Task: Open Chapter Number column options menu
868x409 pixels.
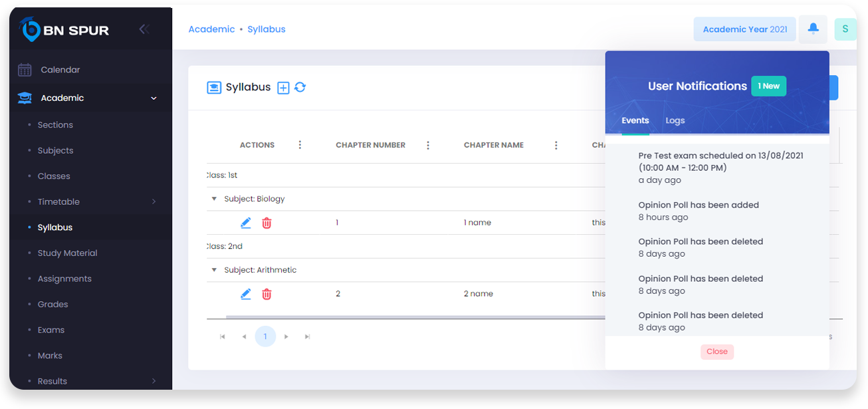Action: [428, 145]
